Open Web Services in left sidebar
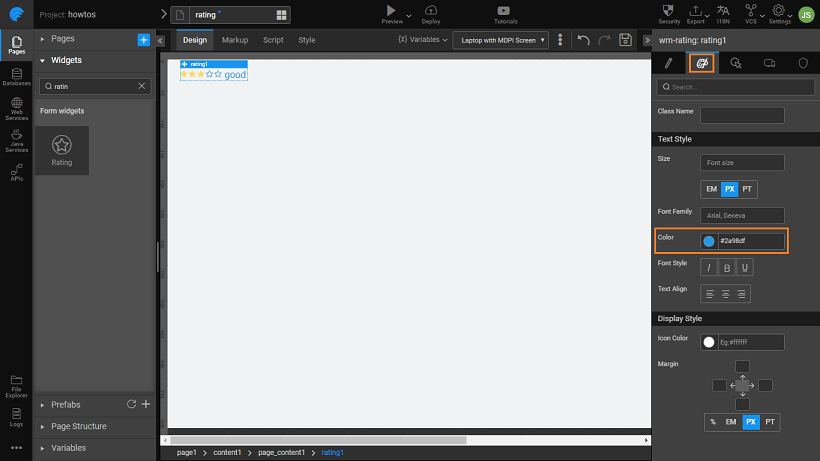820x461 pixels. [16, 109]
